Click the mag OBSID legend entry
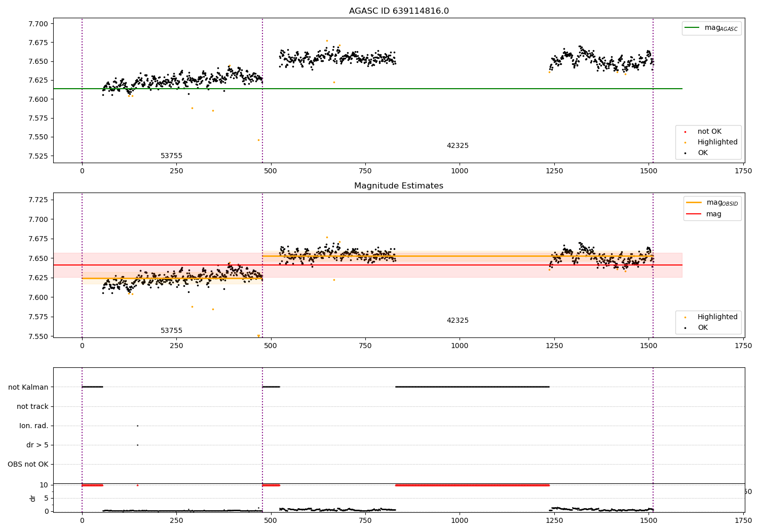The width and height of the screenshot is (760, 532). click(712, 203)
